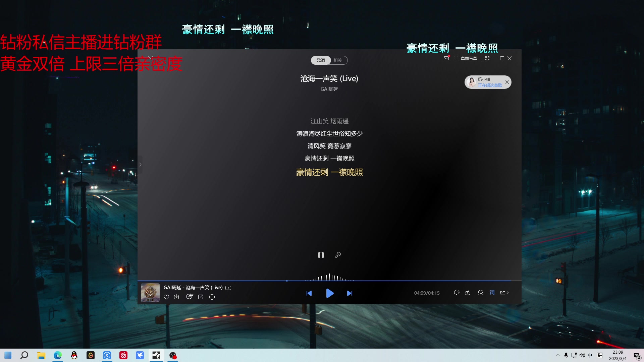Screen dimensions: 644x362
Task: Click the share icon in the player bar
Action: (201, 297)
